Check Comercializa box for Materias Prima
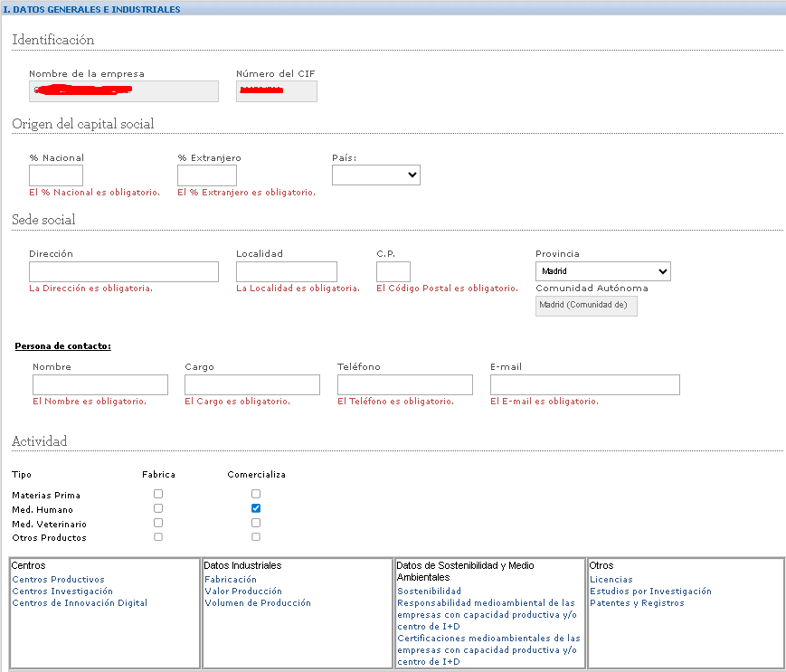This screenshot has width=786, height=672. 256,494
